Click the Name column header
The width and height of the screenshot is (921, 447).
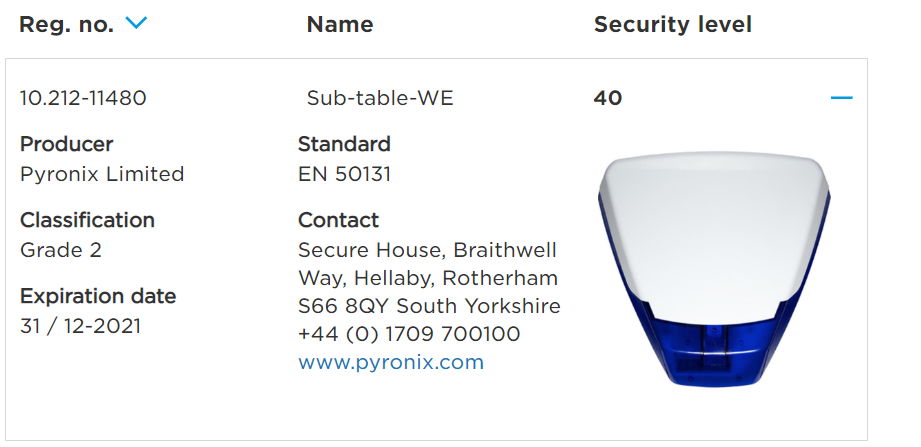(339, 25)
